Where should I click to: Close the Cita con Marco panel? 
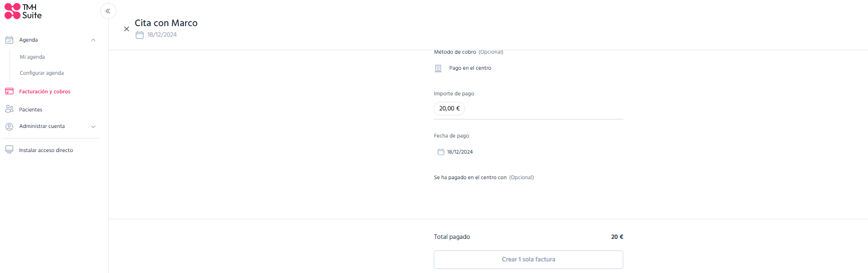126,29
